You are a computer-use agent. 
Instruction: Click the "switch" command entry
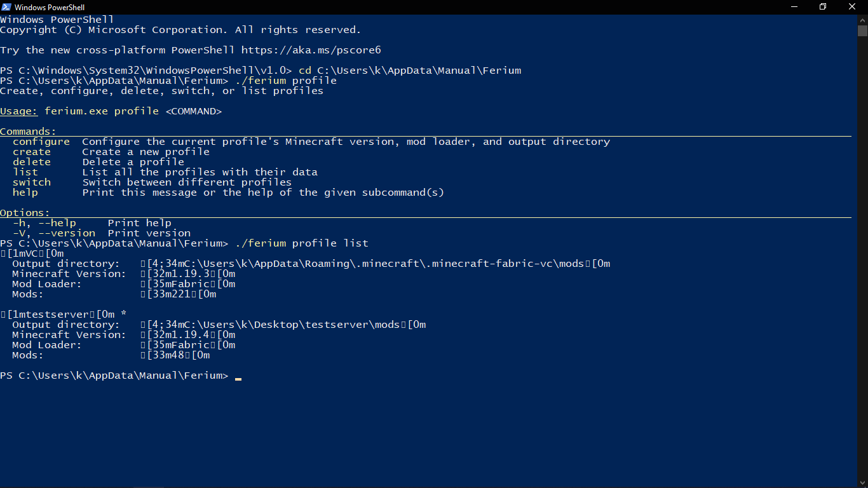click(31, 182)
